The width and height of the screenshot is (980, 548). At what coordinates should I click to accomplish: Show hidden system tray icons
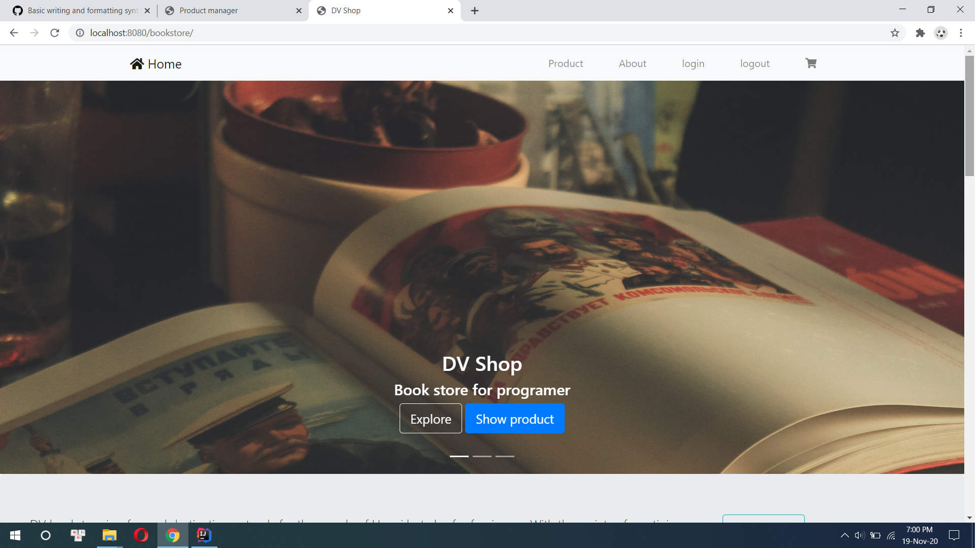[x=844, y=535]
